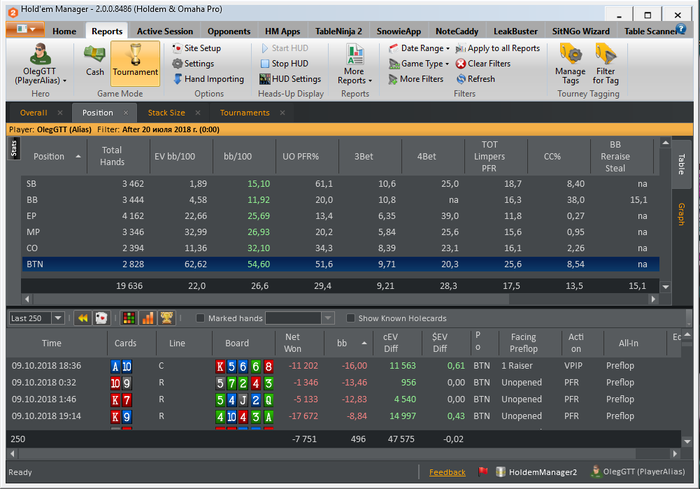Expand the Stats side panel

pyautogui.click(x=13, y=149)
